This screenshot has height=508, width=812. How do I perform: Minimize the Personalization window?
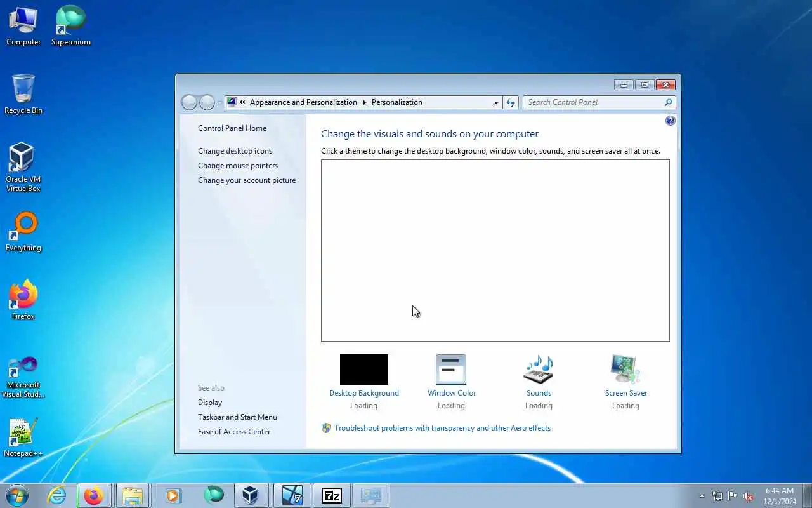click(624, 84)
